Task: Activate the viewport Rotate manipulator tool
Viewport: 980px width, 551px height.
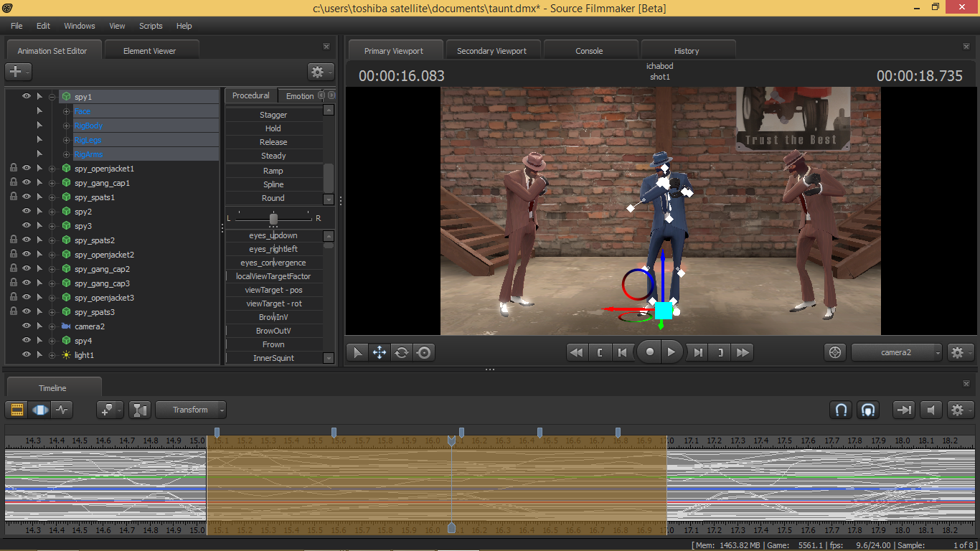Action: pos(402,352)
